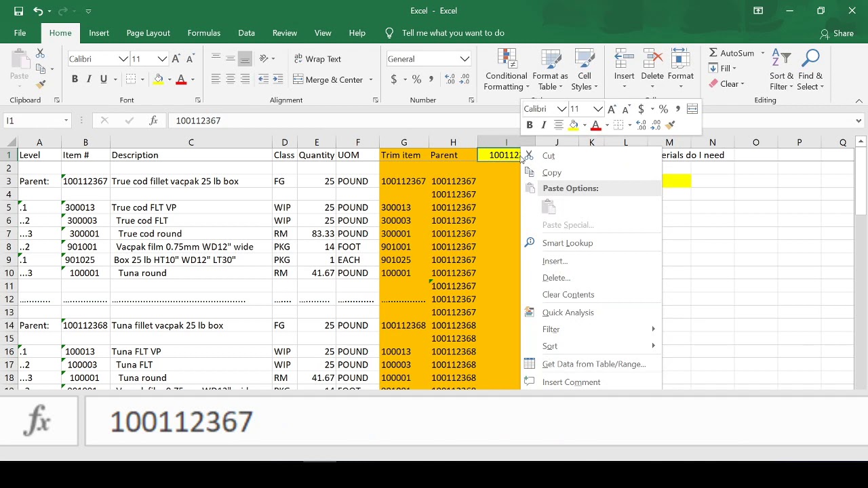Viewport: 868px width, 488px height.
Task: Click the Format Painter brush in Clipboard group
Action: [41, 84]
